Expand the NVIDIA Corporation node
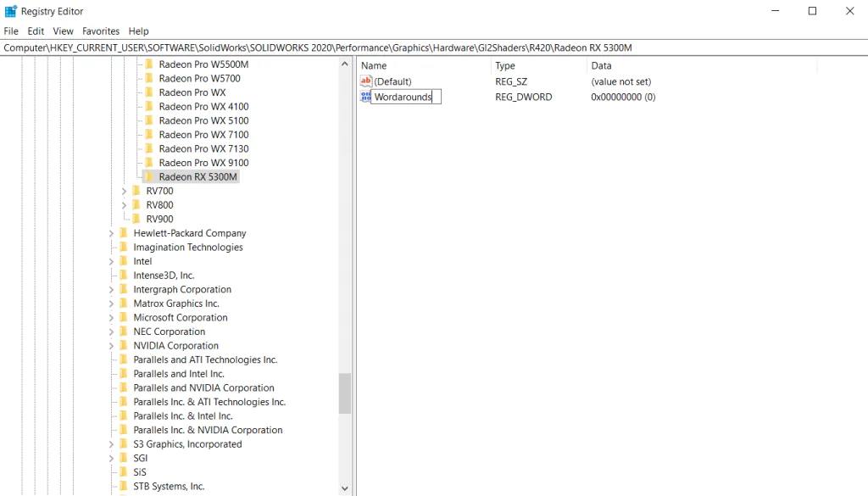Viewport: 868px width, 496px height. [111, 345]
